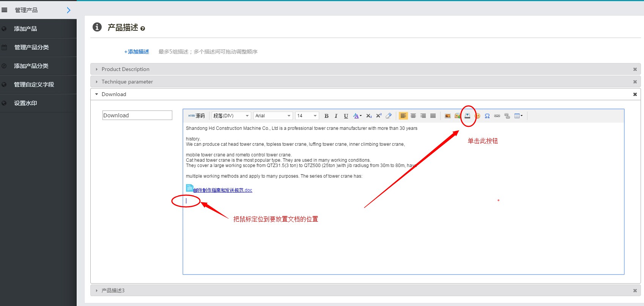This screenshot has height=306, width=644.
Task: Insert special character with Omega icon
Action: 487,116
